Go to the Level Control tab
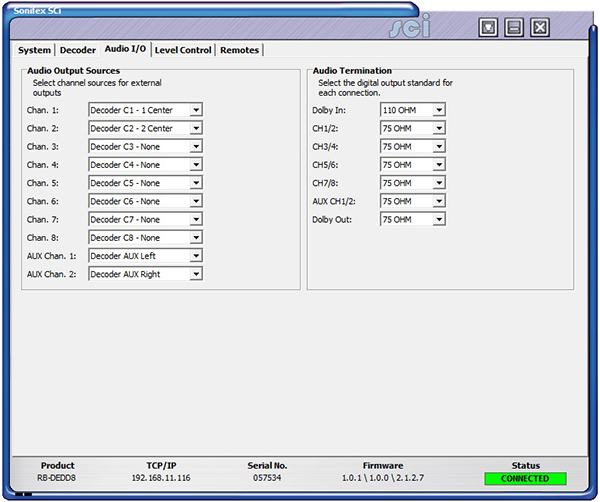Screen dimensions: 600x502 pos(183,50)
